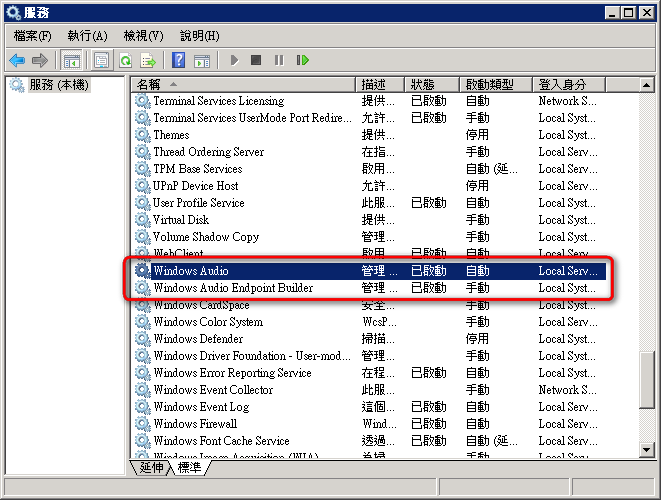
Task: Open the 檔案(F) menu
Action: (32, 36)
